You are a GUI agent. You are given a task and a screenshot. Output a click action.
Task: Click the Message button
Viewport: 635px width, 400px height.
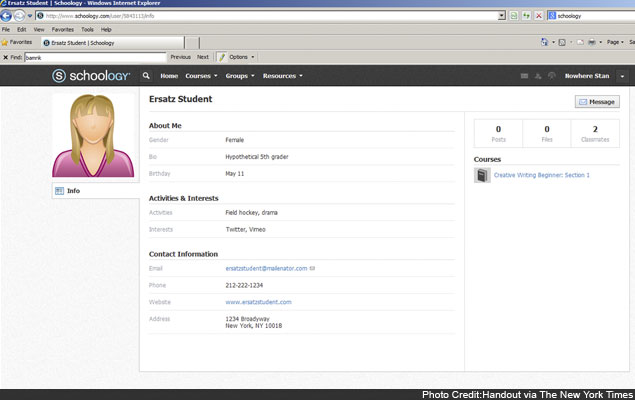[597, 101]
